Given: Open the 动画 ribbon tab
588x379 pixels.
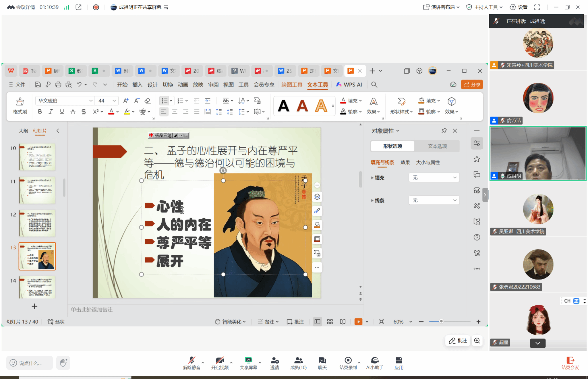Looking at the screenshot, I should pos(183,85).
